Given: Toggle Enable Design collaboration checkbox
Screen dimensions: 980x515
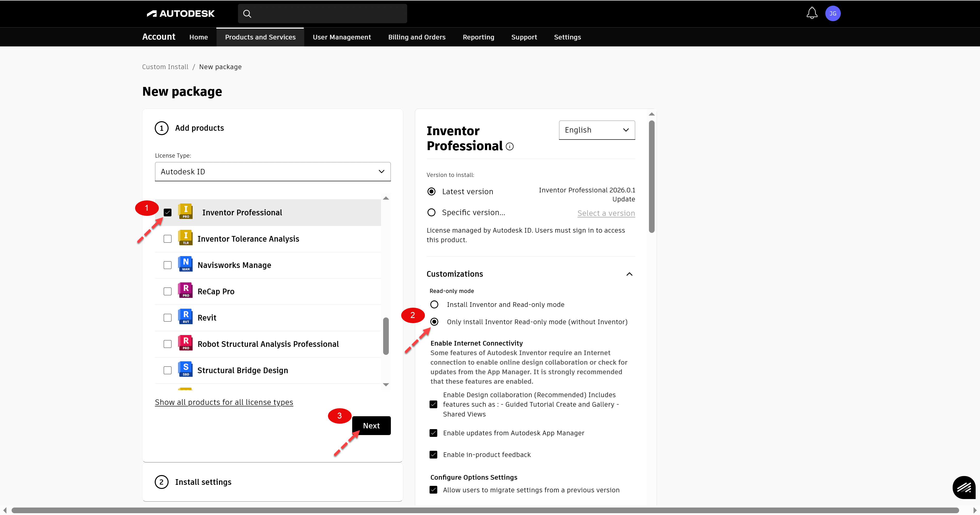Looking at the screenshot, I should pyautogui.click(x=433, y=404).
